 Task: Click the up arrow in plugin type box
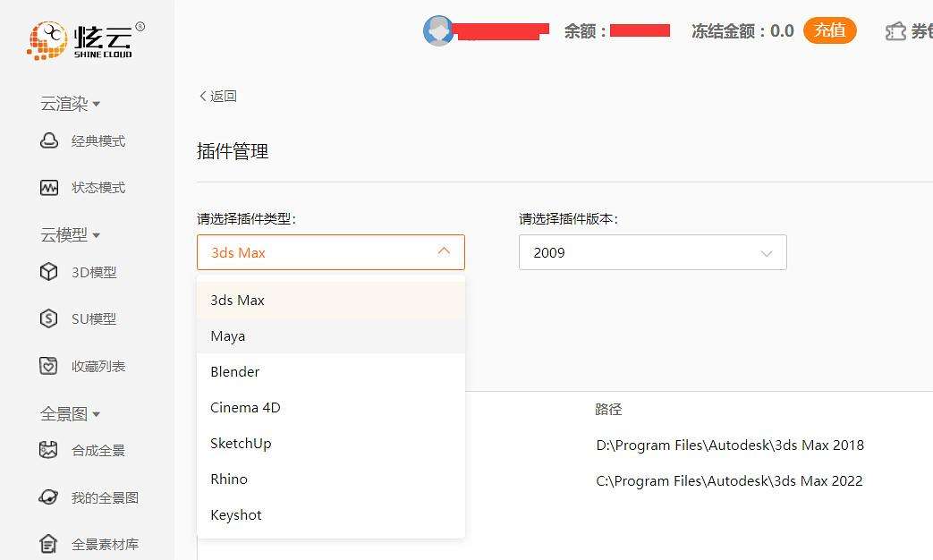pyautogui.click(x=444, y=251)
